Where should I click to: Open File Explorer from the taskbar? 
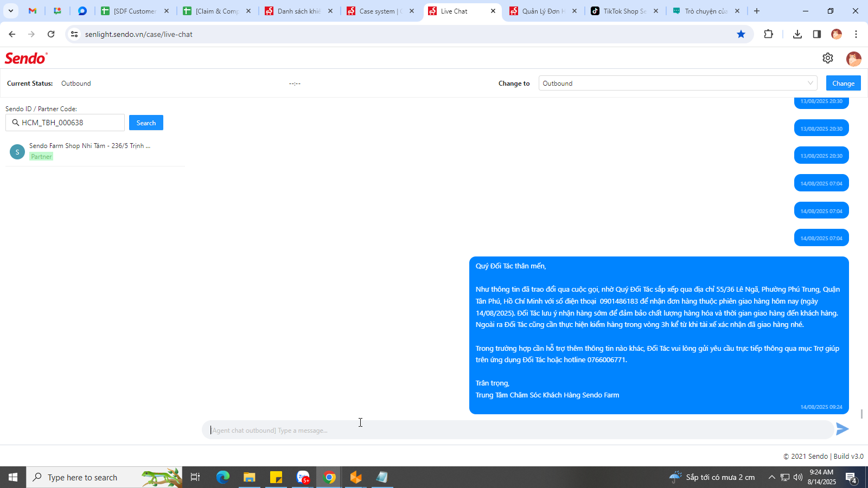pos(250,477)
